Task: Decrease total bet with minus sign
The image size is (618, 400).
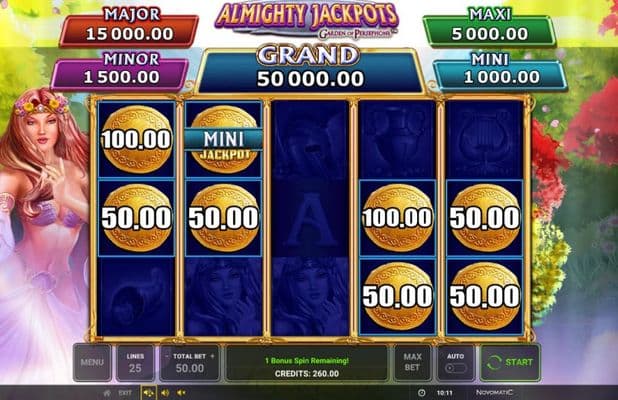Action: (167, 356)
